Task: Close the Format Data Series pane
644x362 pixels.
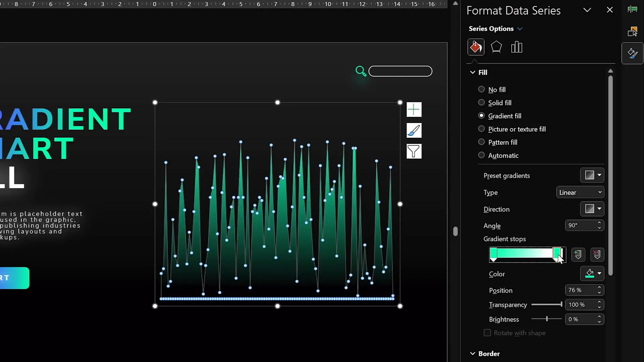Action: 610,10
